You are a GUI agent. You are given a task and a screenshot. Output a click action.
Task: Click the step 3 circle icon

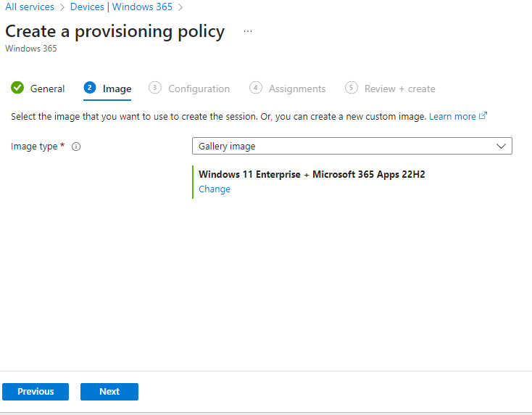coord(154,88)
